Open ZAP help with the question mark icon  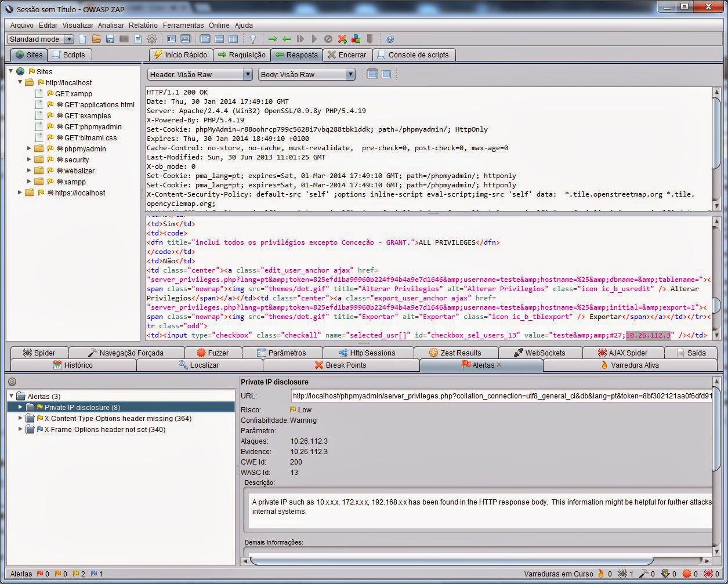(x=390, y=39)
